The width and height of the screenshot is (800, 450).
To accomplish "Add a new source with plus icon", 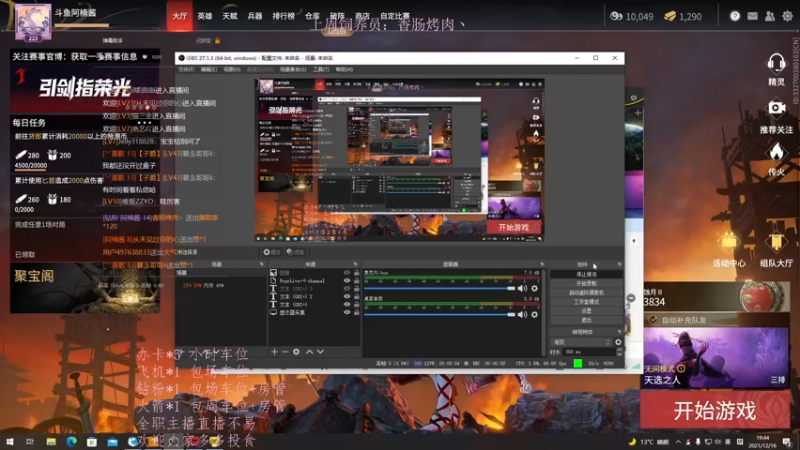I will click(x=274, y=352).
